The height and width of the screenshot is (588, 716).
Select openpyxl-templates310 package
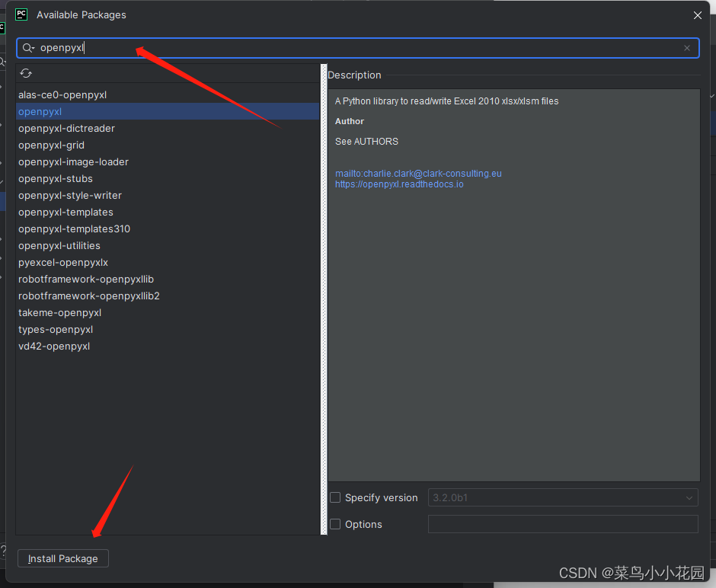(x=168, y=228)
